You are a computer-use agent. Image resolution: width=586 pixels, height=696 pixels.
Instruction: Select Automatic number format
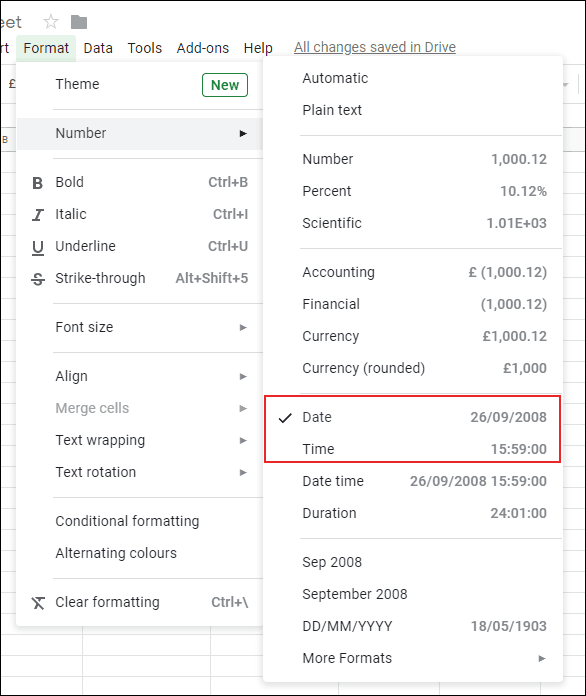coord(413,78)
